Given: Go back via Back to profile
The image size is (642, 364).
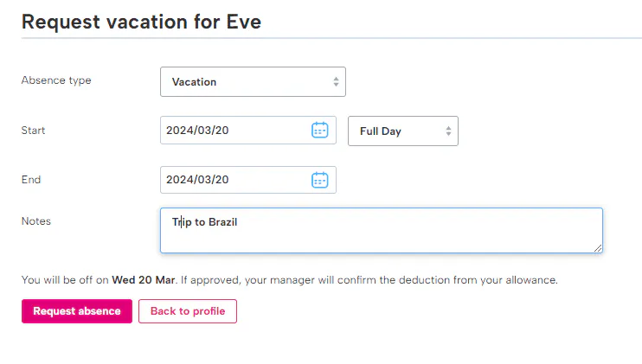Looking at the screenshot, I should tap(188, 311).
